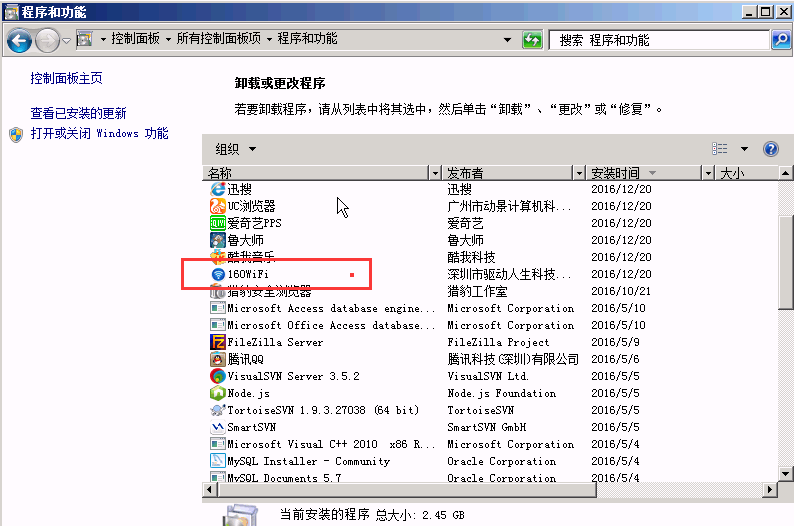Click the vertical scrollbar down arrow

[785, 474]
